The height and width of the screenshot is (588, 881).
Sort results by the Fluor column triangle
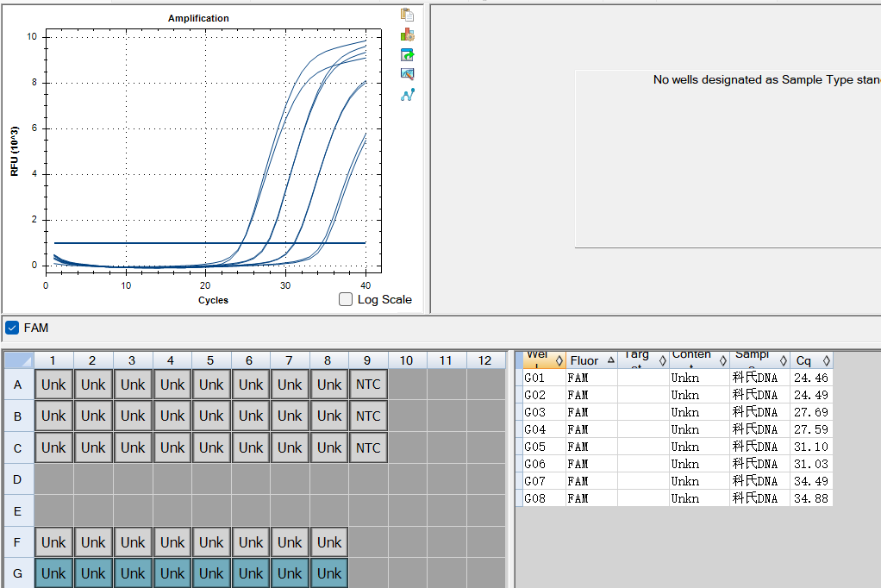click(610, 360)
